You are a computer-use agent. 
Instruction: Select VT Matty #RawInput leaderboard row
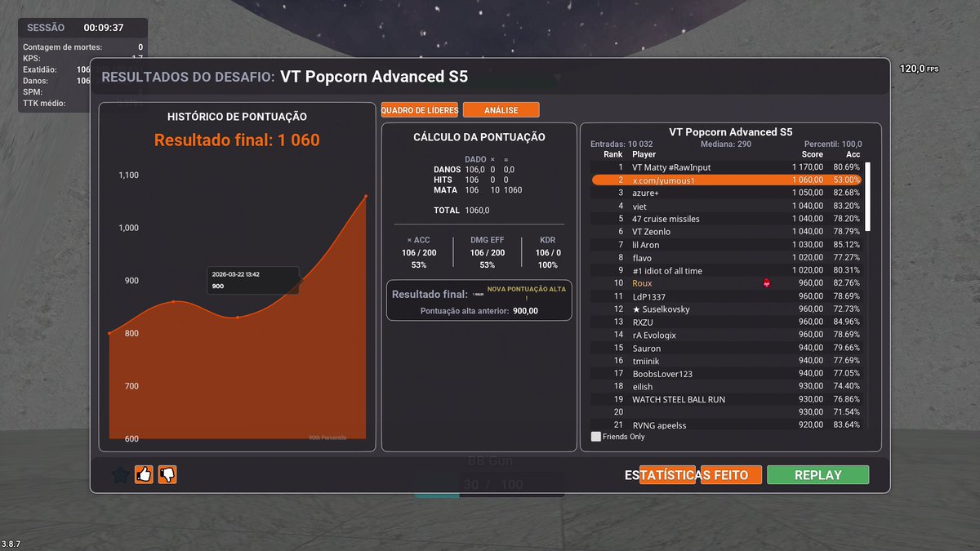click(725, 167)
